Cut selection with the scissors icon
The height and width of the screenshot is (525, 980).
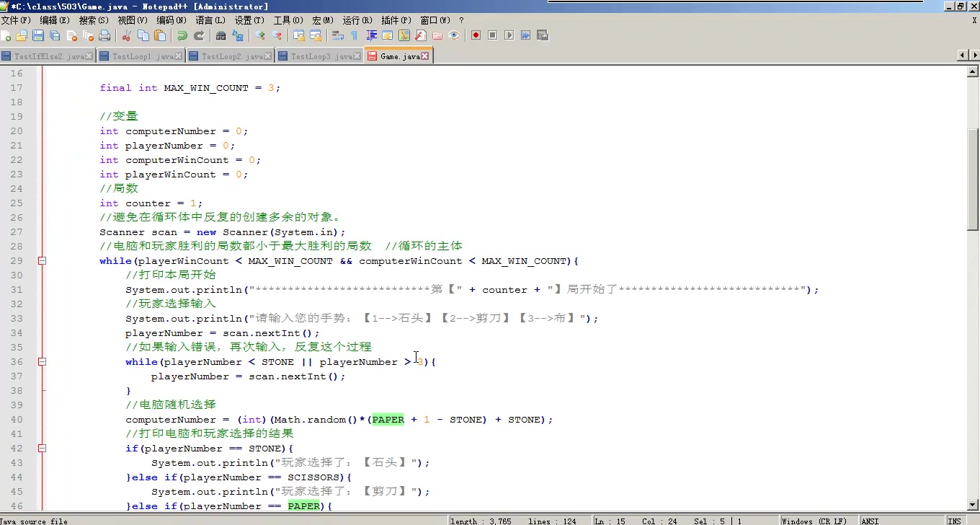(x=126, y=35)
